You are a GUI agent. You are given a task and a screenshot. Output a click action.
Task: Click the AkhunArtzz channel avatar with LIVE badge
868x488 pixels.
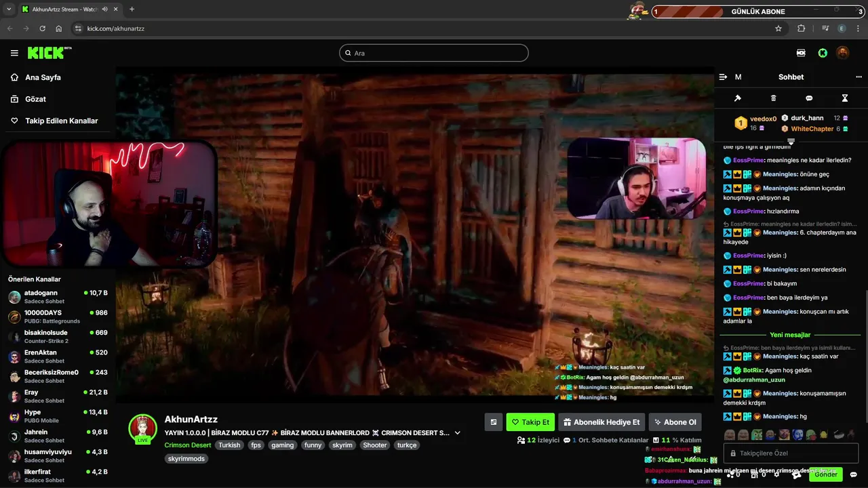click(x=143, y=429)
